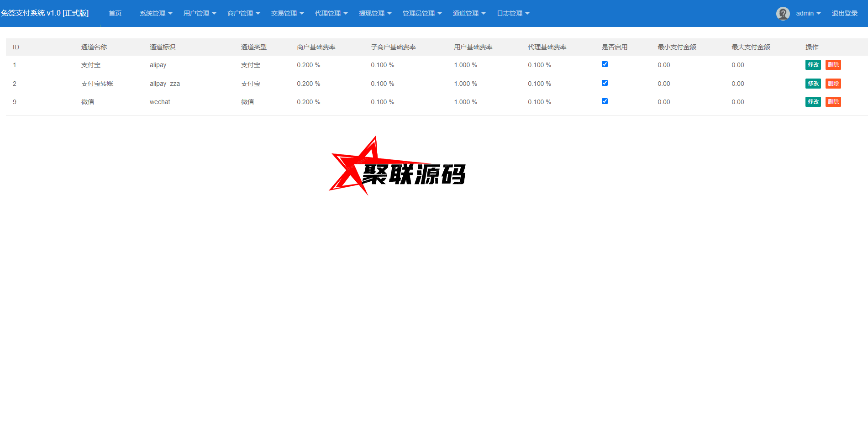This screenshot has width=868, height=426.
Task: Toggle the enabled checkbox for wechat channel
Action: 605,101
